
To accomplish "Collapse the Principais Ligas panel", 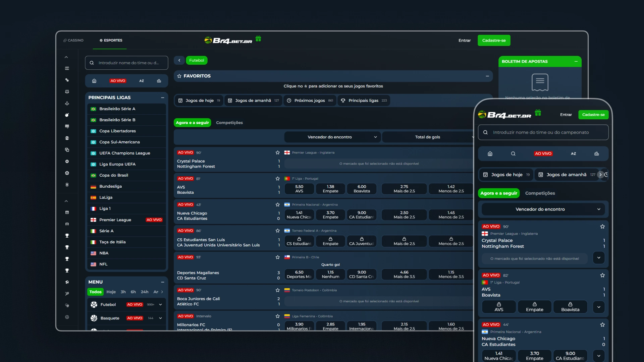I will coord(163,98).
